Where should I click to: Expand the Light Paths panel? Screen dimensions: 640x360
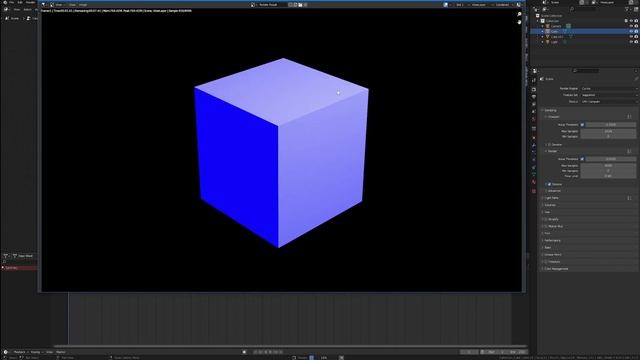point(551,198)
